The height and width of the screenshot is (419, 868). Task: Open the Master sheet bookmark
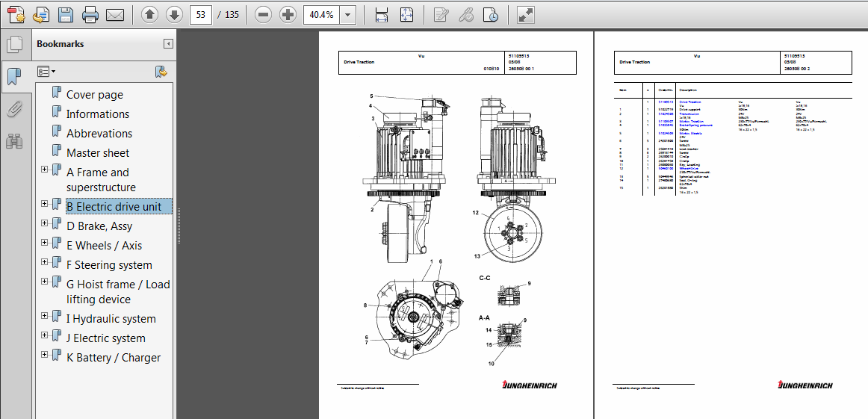click(x=98, y=153)
